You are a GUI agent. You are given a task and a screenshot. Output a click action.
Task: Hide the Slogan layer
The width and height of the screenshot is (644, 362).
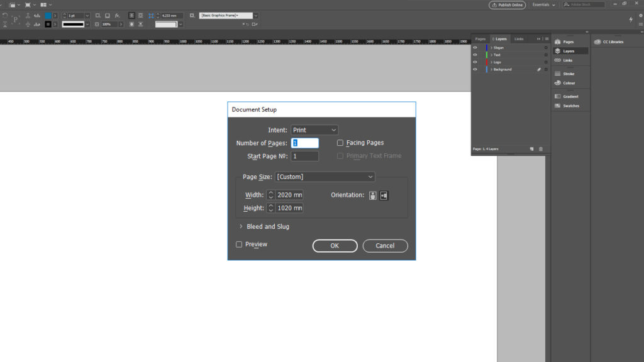(475, 48)
